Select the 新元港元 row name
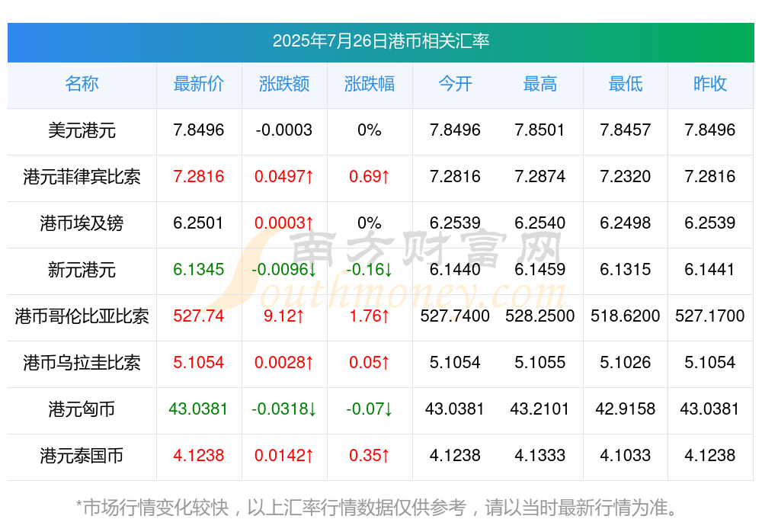 point(82,269)
